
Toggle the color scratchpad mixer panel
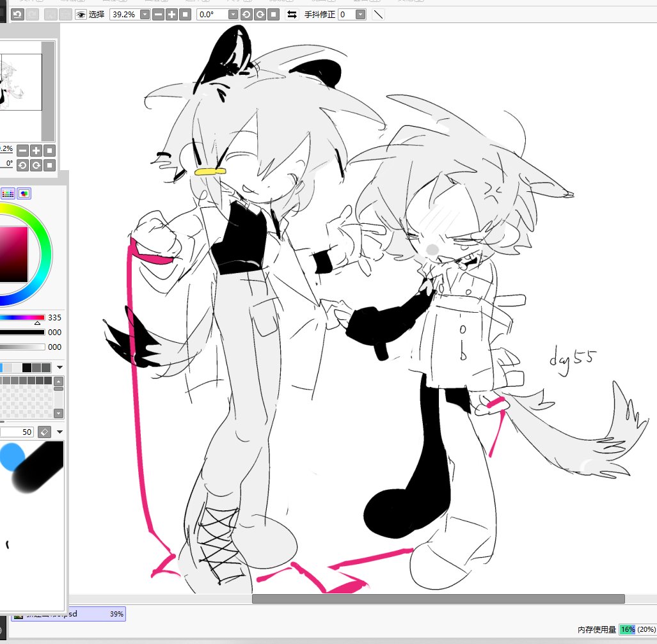coord(24,194)
